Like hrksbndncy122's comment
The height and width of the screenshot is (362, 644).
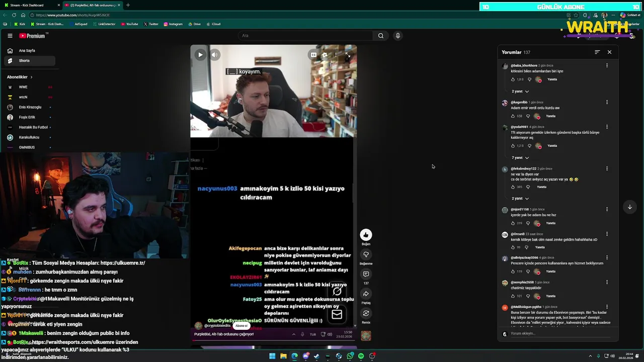513,187
